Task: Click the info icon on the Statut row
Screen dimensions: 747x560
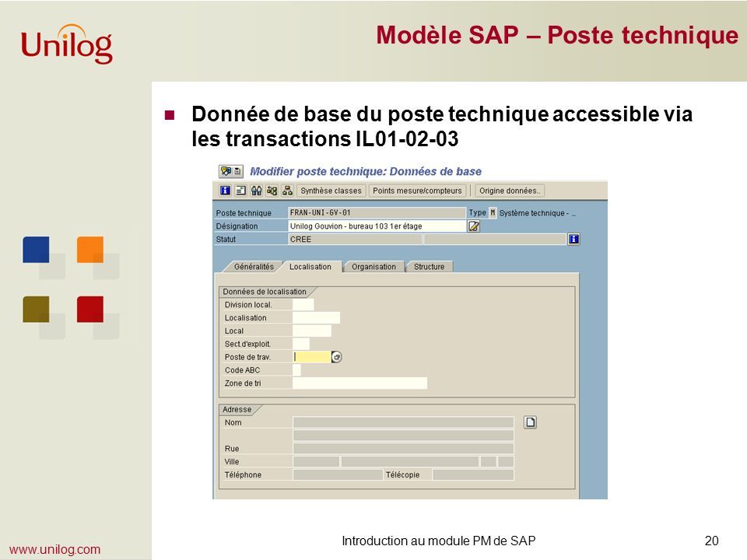Action: 573,239
